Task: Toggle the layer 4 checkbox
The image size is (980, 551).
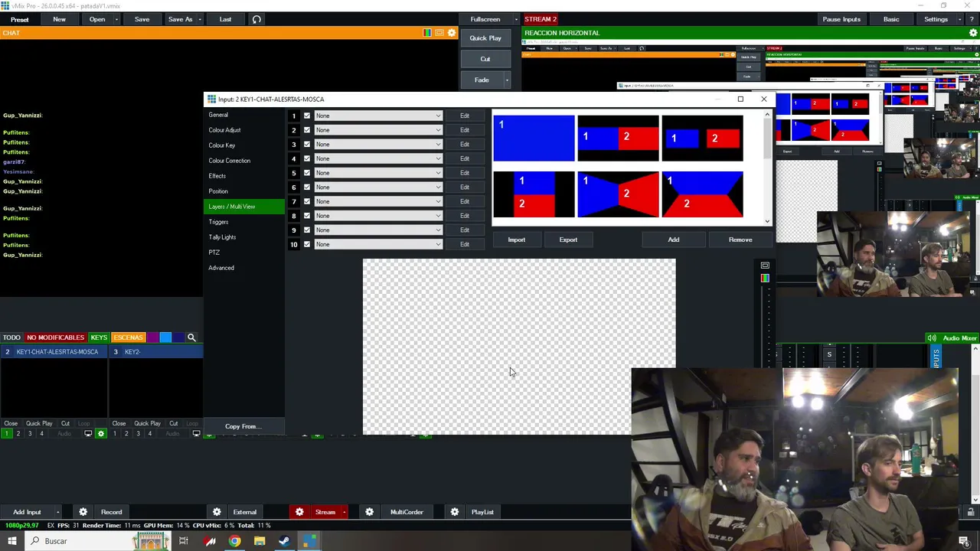Action: [307, 158]
